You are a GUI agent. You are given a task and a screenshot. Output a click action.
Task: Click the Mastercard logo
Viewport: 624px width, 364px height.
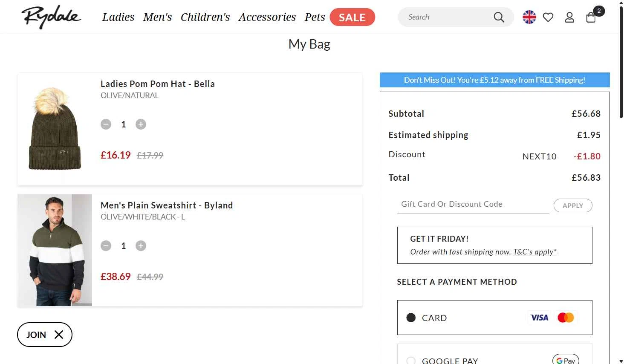[566, 318]
